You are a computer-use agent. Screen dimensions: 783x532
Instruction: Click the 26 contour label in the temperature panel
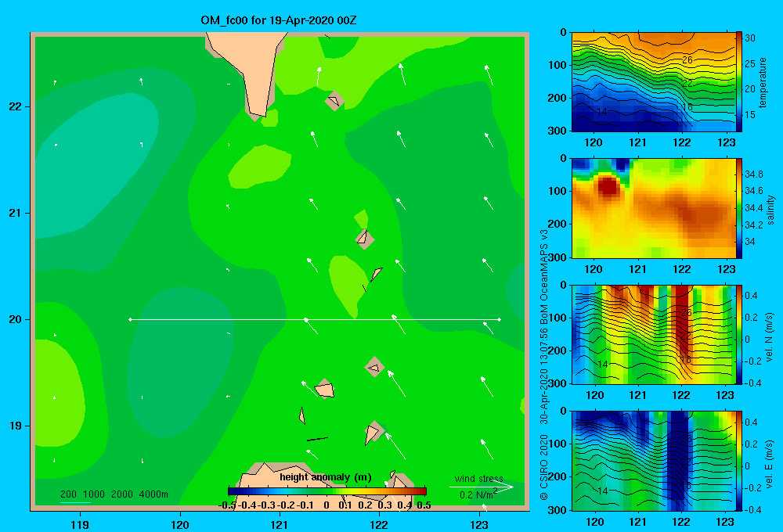click(x=687, y=60)
